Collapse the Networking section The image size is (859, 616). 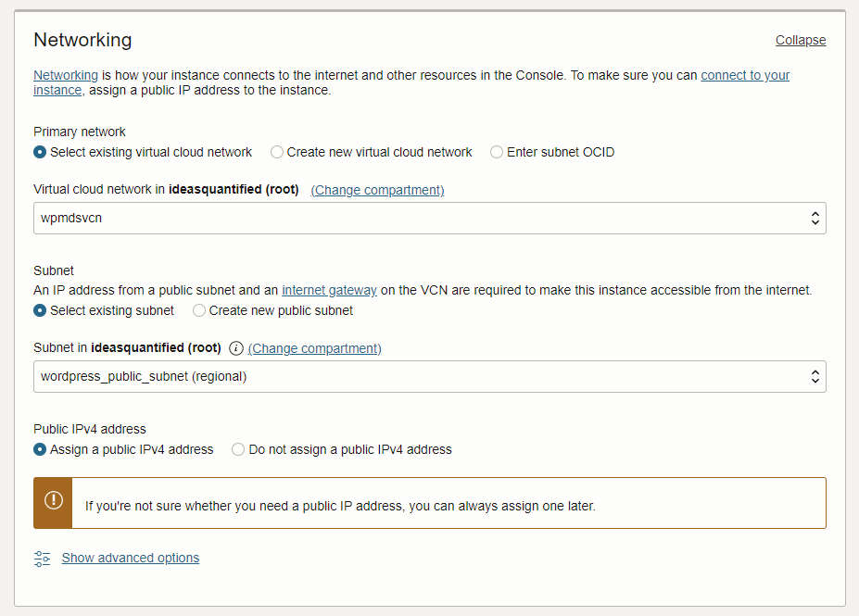tap(801, 40)
